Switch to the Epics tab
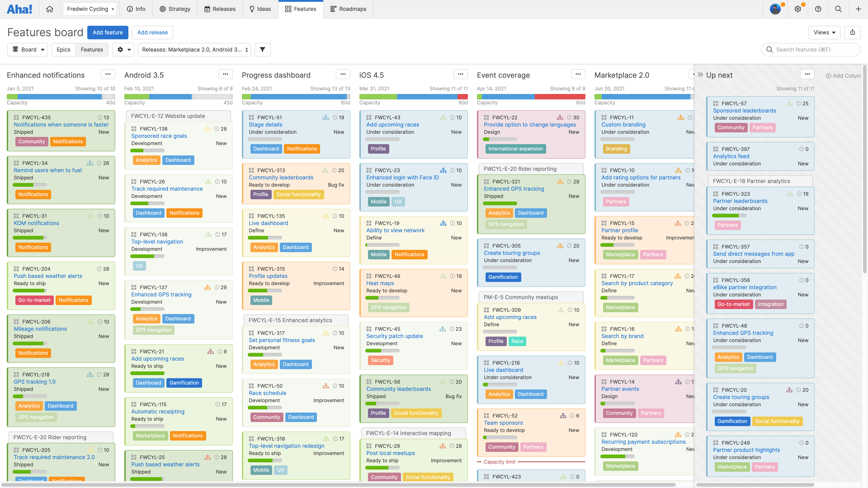The image size is (868, 488). pos(63,49)
